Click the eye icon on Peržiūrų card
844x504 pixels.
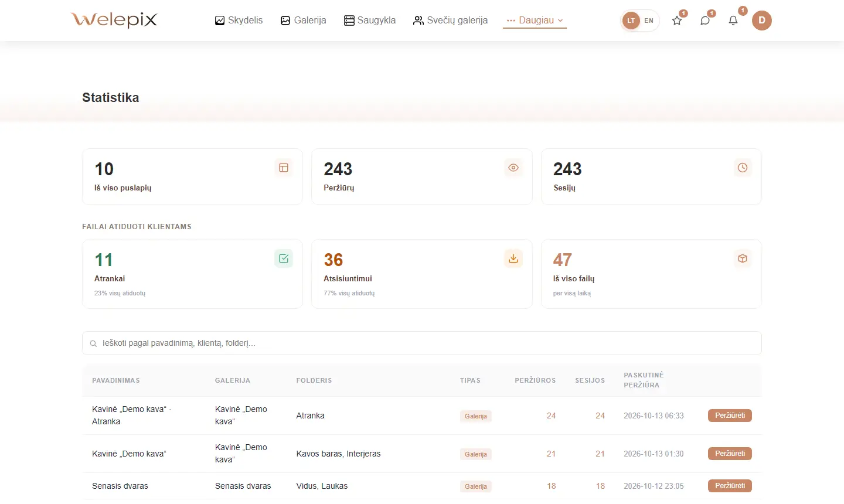[x=513, y=168]
